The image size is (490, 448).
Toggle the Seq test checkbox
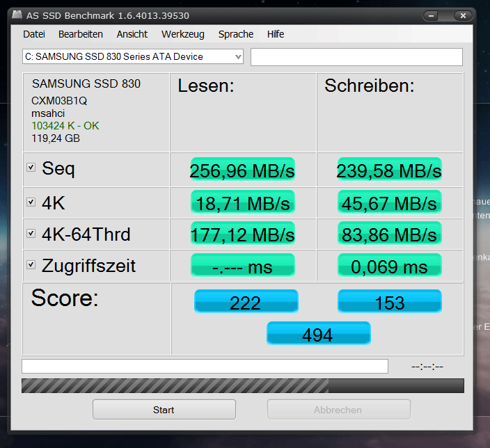click(31, 167)
